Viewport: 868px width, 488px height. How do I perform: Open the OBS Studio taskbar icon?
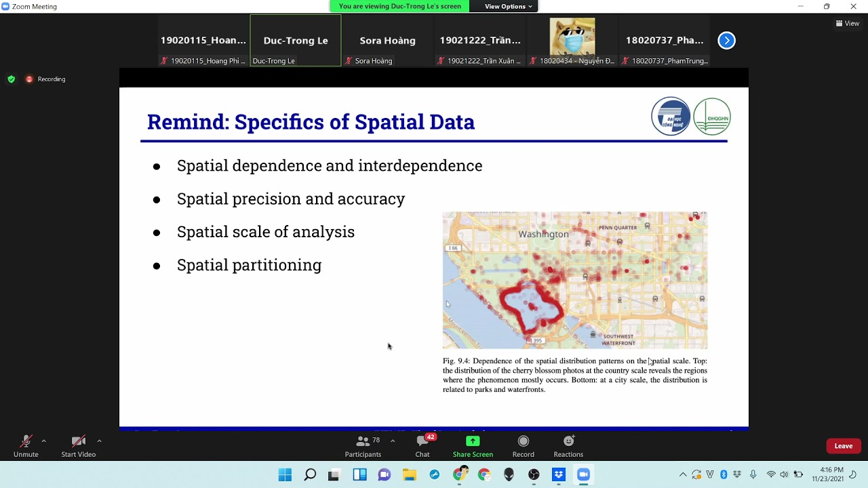coord(534,474)
